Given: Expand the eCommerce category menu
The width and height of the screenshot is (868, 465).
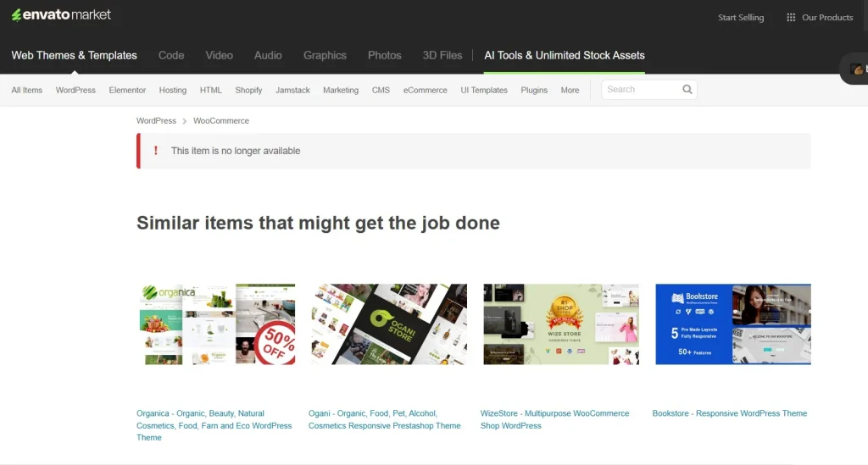Looking at the screenshot, I should (x=425, y=90).
